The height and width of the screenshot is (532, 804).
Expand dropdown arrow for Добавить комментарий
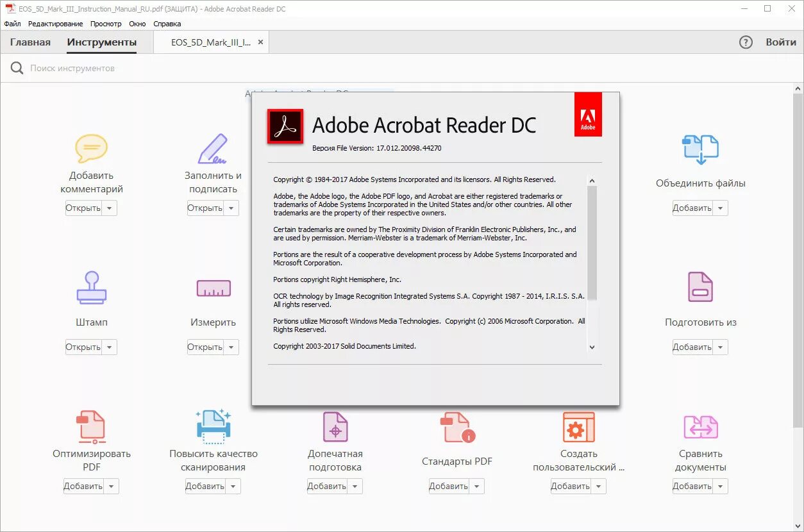click(110, 208)
